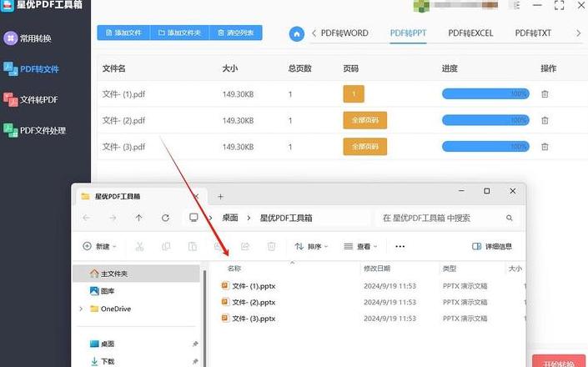The height and width of the screenshot is (367, 588).
Task: Click 桌面 in the address breadcrumb
Action: click(230, 218)
